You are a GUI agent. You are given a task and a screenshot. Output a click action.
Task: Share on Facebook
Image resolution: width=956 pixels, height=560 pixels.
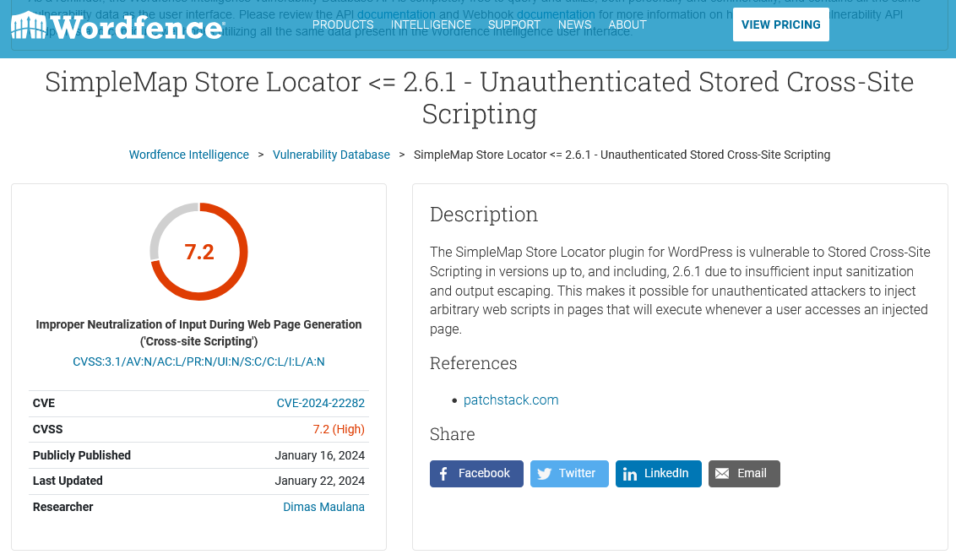[x=476, y=473]
